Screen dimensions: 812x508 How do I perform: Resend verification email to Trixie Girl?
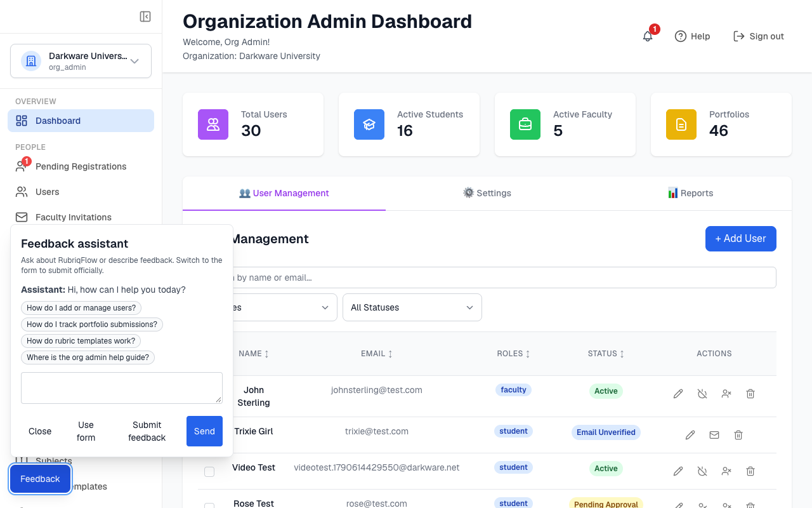click(x=714, y=435)
